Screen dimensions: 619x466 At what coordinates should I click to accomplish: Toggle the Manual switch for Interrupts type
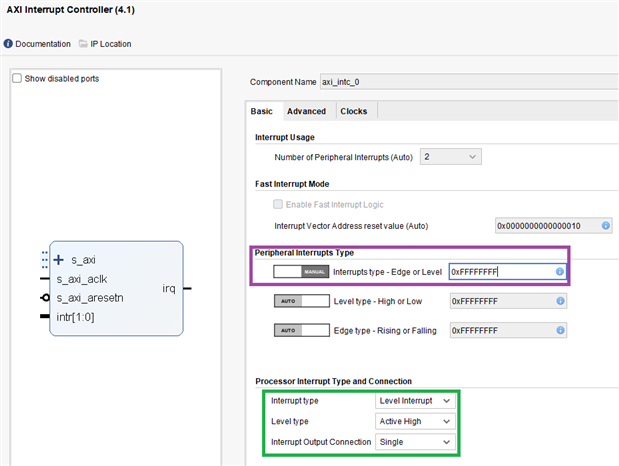click(300, 271)
